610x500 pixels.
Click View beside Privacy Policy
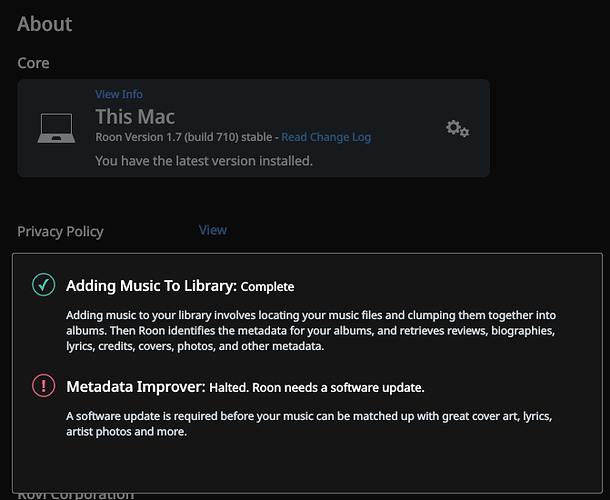pos(212,230)
